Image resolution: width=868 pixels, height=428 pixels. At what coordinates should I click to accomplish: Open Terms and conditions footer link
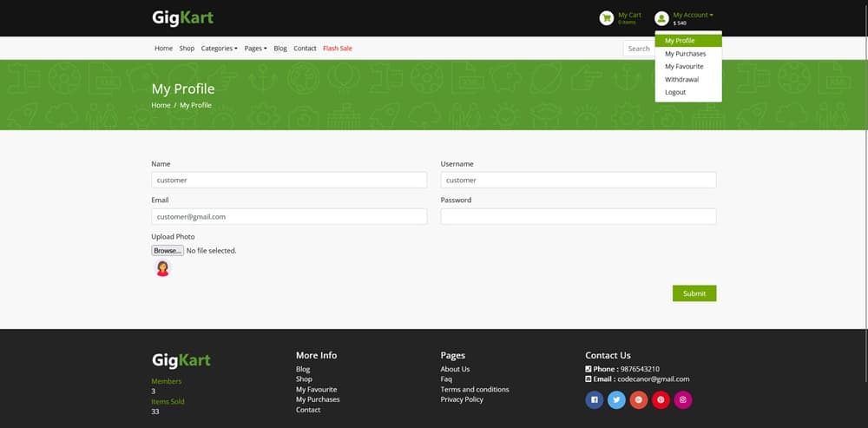(475, 389)
